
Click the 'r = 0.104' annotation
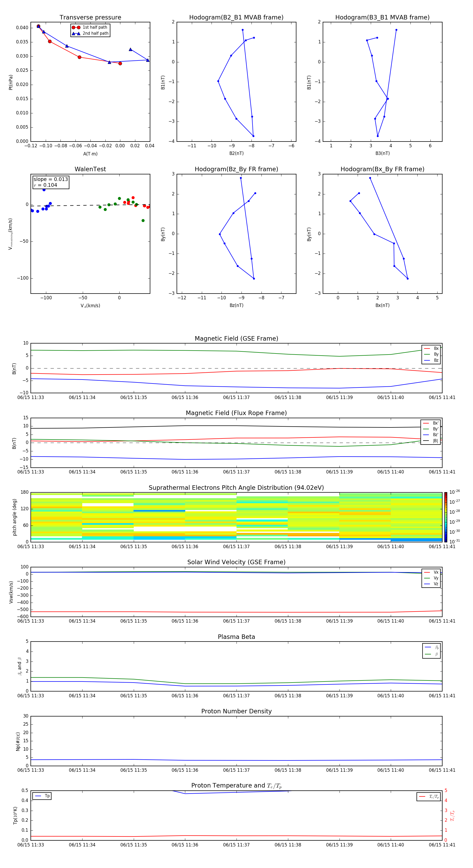[45, 185]
